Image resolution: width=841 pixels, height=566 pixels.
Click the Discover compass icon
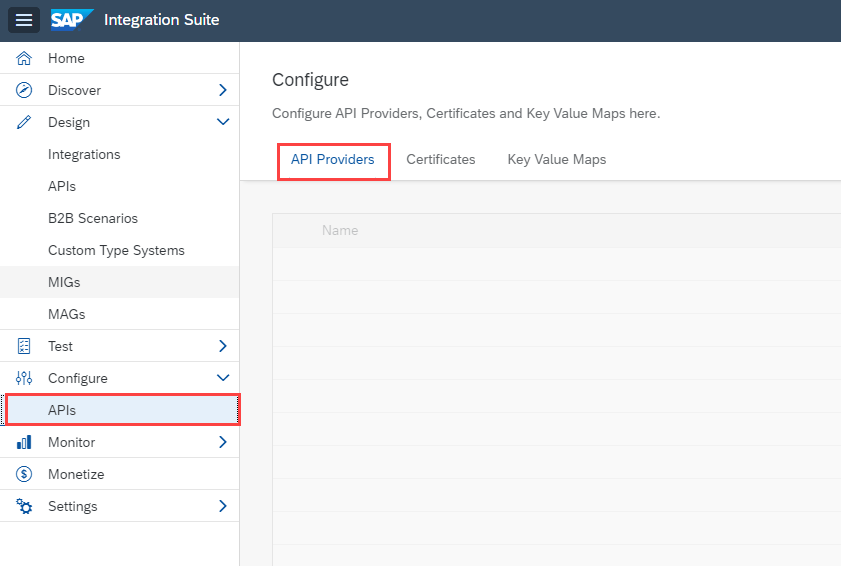(x=25, y=90)
